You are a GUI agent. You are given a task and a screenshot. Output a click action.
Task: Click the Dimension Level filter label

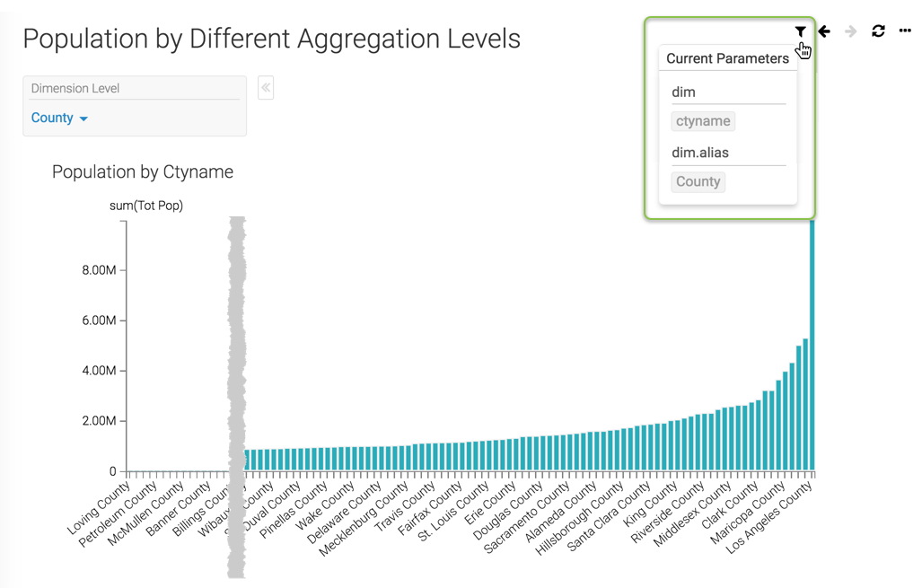pyautogui.click(x=75, y=88)
